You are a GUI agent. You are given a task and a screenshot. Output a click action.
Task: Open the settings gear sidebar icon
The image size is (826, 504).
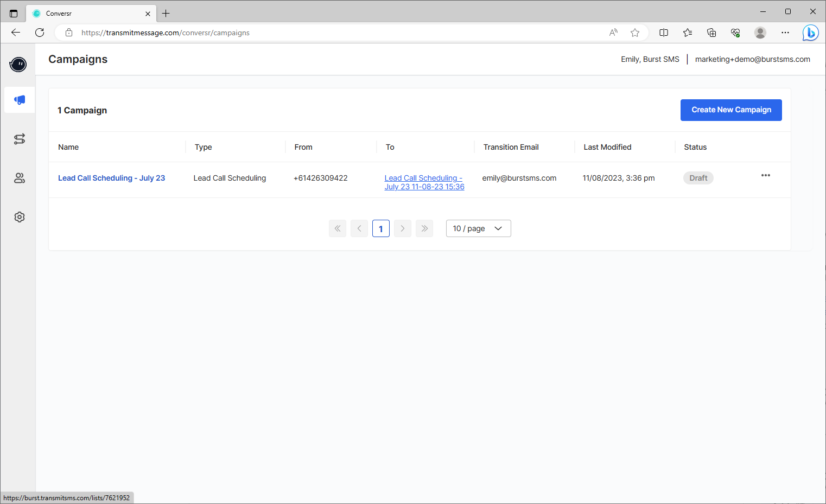[20, 217]
